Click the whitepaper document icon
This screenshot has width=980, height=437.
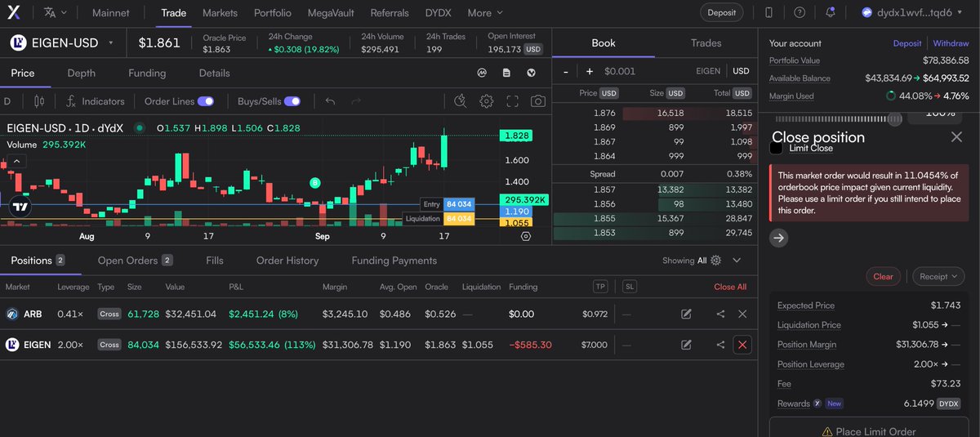tap(507, 73)
